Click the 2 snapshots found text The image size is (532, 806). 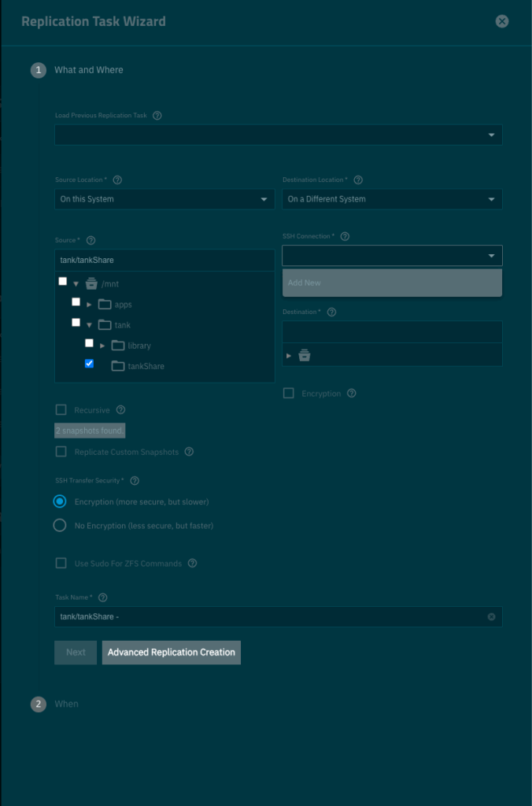coord(90,431)
